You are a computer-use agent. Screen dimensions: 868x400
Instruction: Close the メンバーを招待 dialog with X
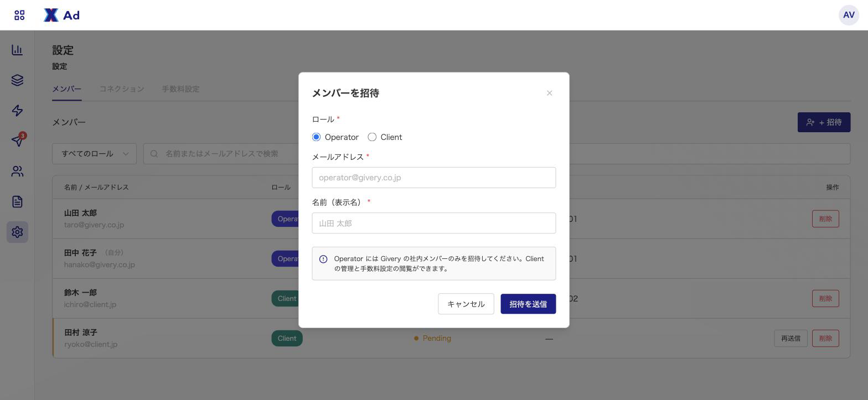(x=549, y=93)
